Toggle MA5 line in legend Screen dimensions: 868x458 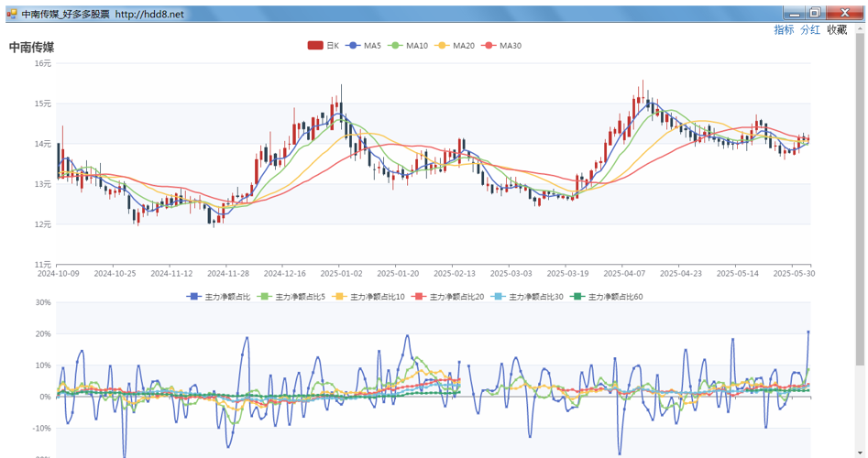363,46
